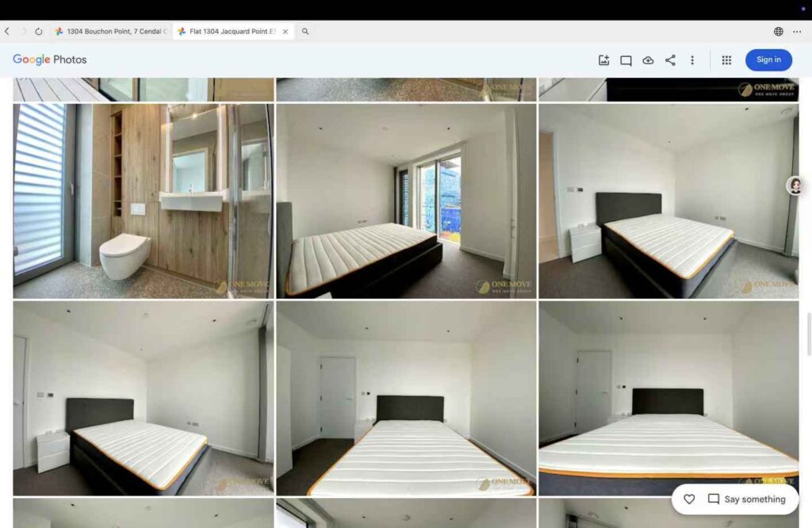The height and width of the screenshot is (528, 812).
Task: Like the album with heart icon
Action: [689, 499]
